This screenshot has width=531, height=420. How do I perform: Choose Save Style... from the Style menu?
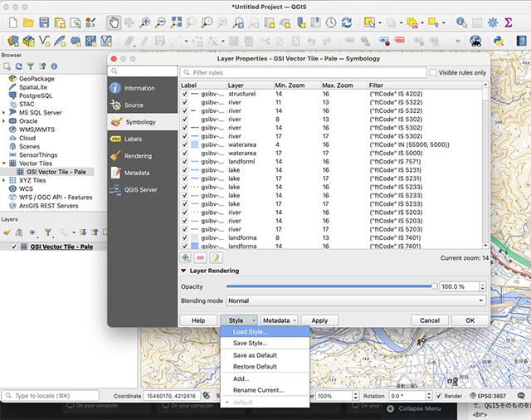(265, 343)
